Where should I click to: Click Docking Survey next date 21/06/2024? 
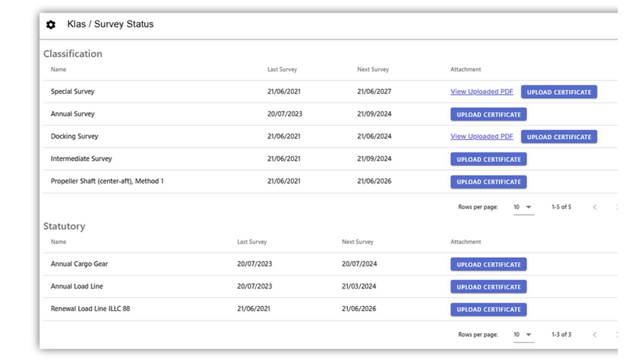click(374, 136)
